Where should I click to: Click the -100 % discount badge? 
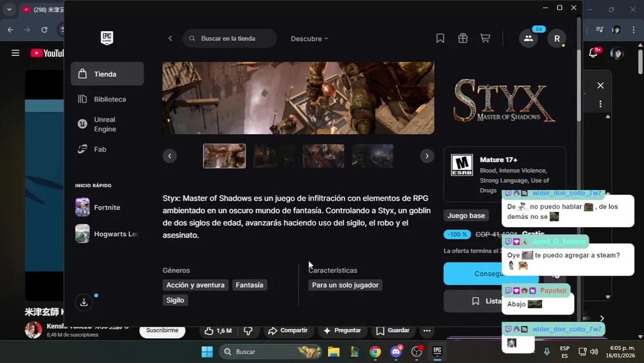457,234
